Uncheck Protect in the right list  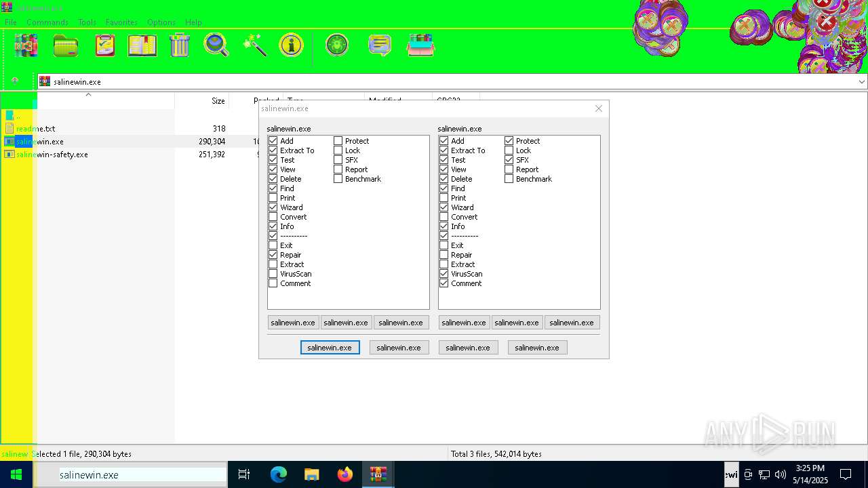click(x=509, y=141)
